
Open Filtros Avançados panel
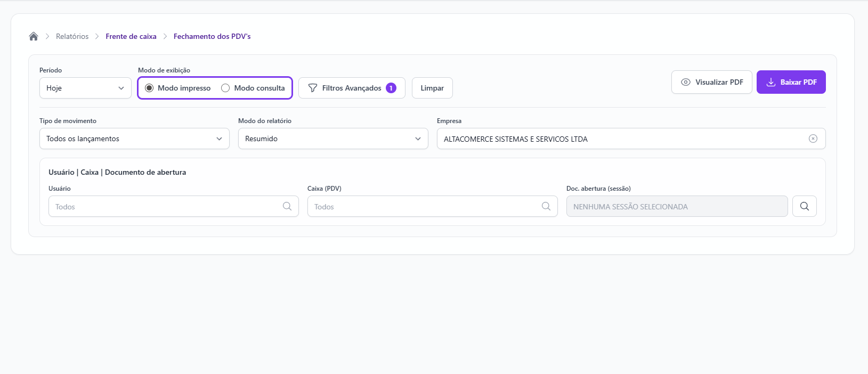pos(352,88)
